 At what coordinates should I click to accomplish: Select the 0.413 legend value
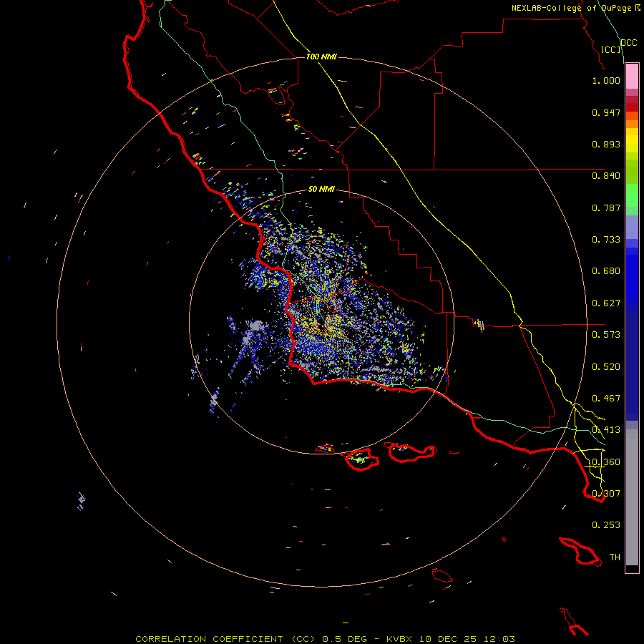point(606,430)
